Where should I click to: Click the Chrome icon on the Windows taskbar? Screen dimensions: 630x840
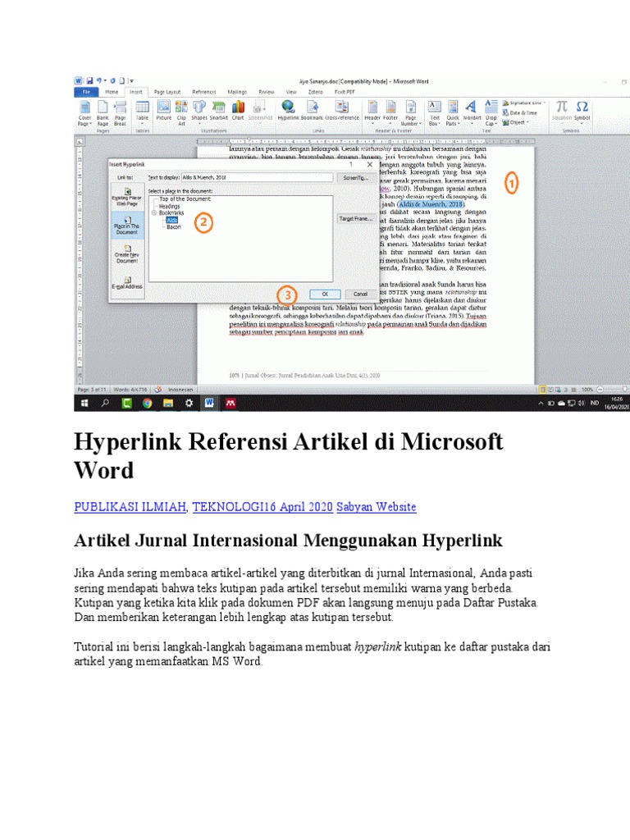pyautogui.click(x=147, y=403)
